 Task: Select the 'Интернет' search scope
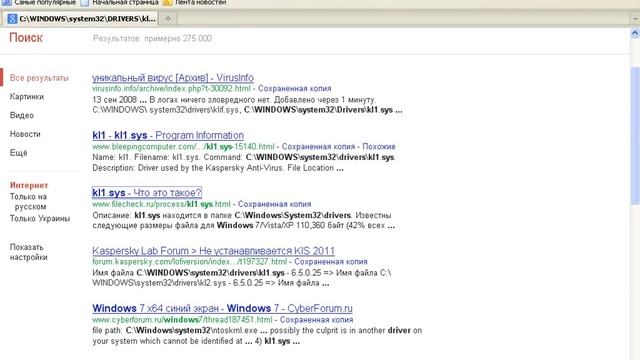[29, 185]
